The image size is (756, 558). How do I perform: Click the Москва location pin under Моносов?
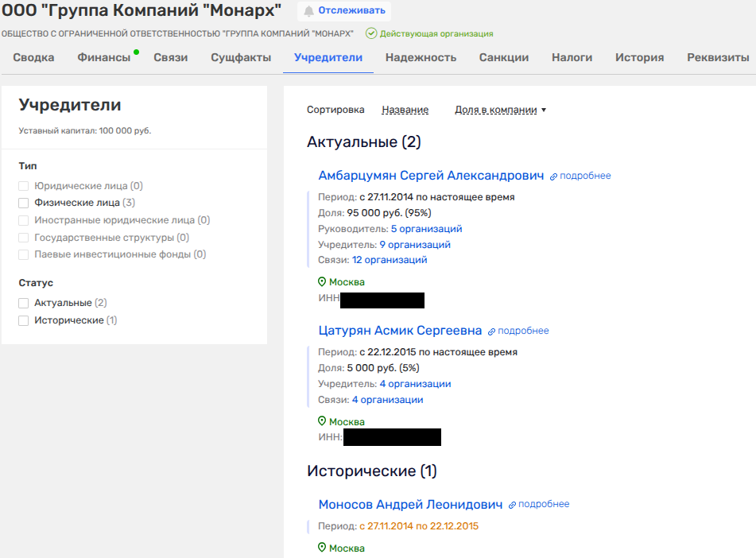click(322, 548)
